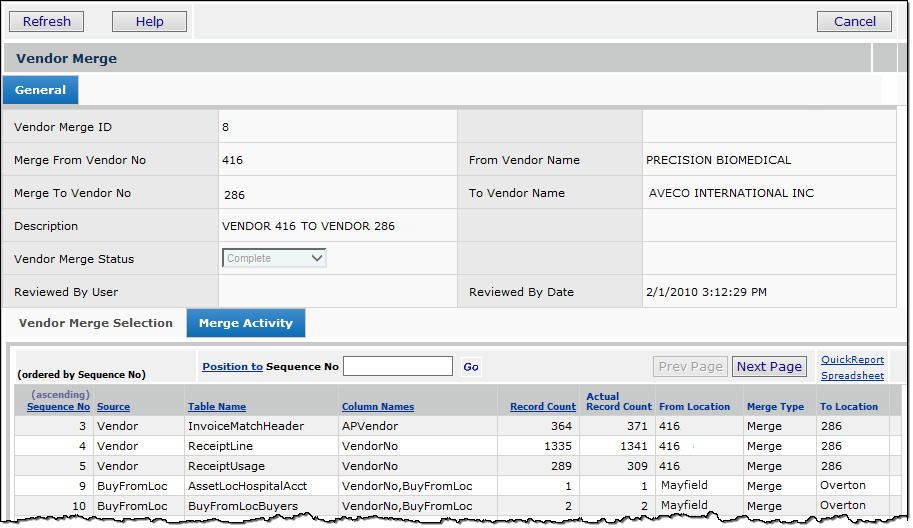The height and width of the screenshot is (528, 913).
Task: Sort by Column Names header
Action: (x=377, y=407)
